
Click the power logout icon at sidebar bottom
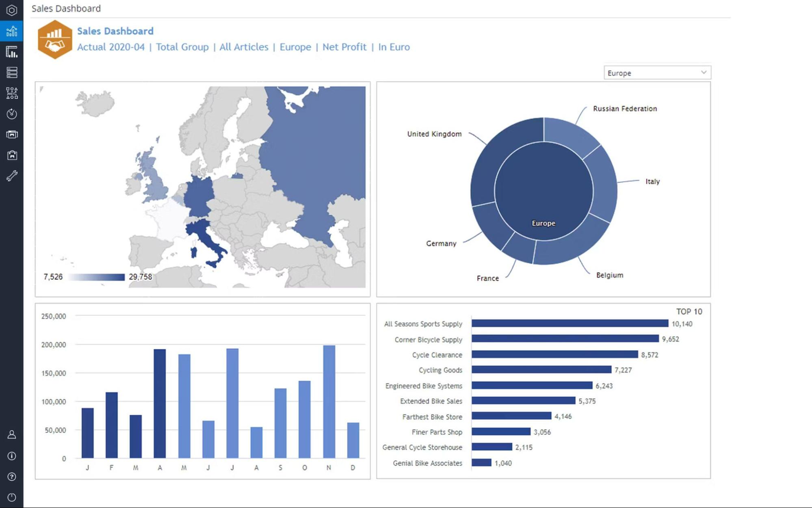click(x=12, y=497)
